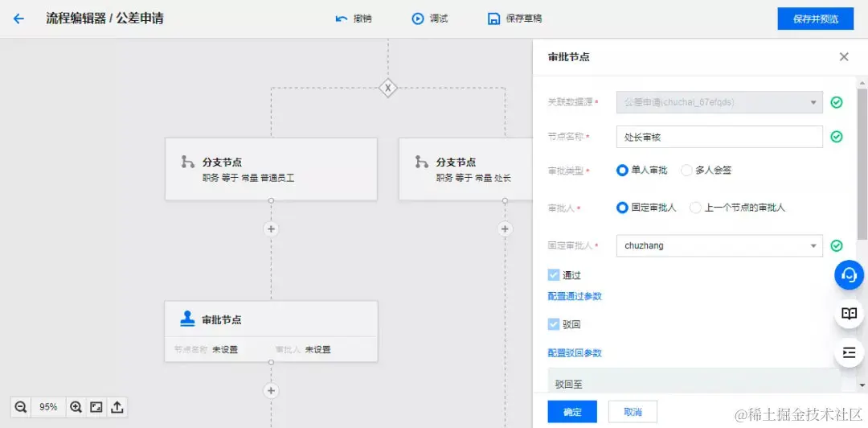Select the 审批节点 card on canvas
This screenshot has width=868, height=428.
pyautogui.click(x=272, y=331)
